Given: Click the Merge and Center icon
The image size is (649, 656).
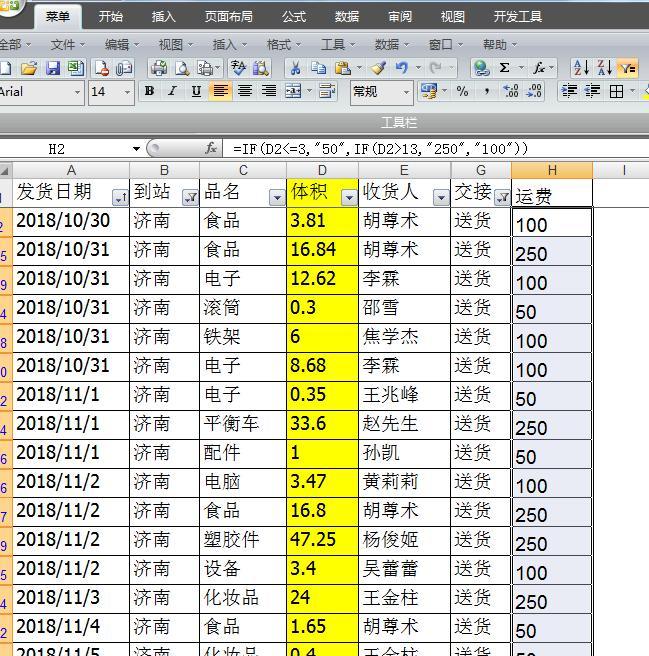Looking at the screenshot, I should [x=293, y=91].
